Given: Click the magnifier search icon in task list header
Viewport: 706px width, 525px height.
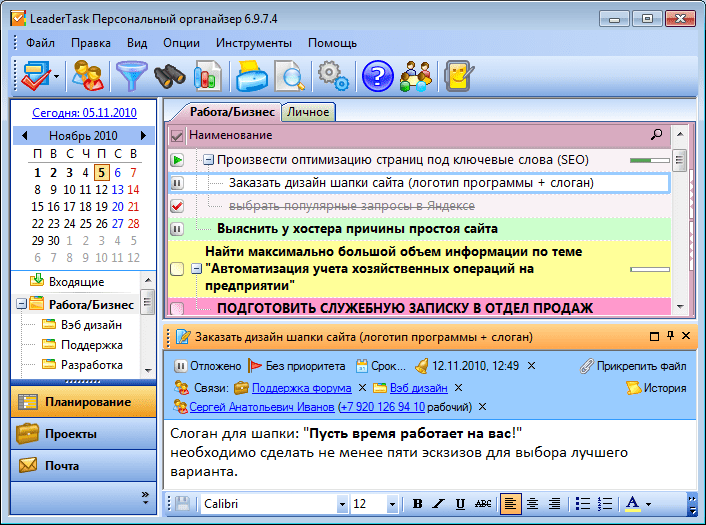Looking at the screenshot, I should pos(656,134).
